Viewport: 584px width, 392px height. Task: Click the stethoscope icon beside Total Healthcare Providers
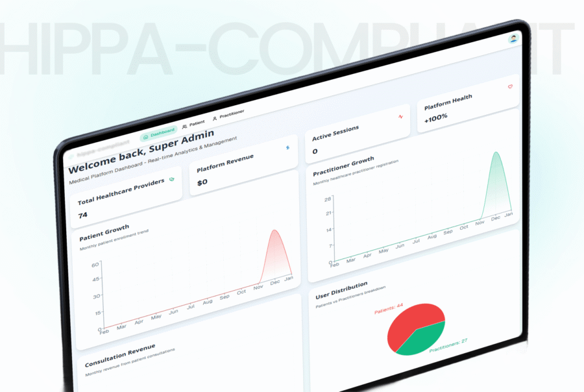click(172, 180)
